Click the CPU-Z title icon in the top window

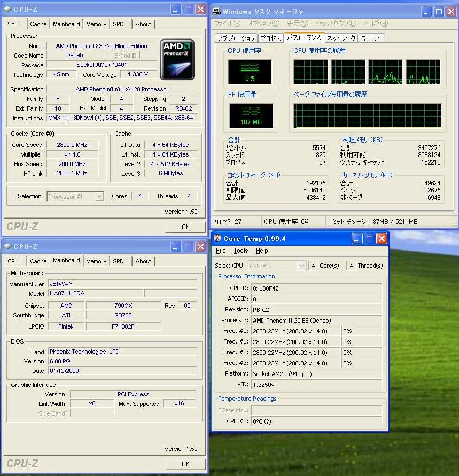tap(7, 10)
